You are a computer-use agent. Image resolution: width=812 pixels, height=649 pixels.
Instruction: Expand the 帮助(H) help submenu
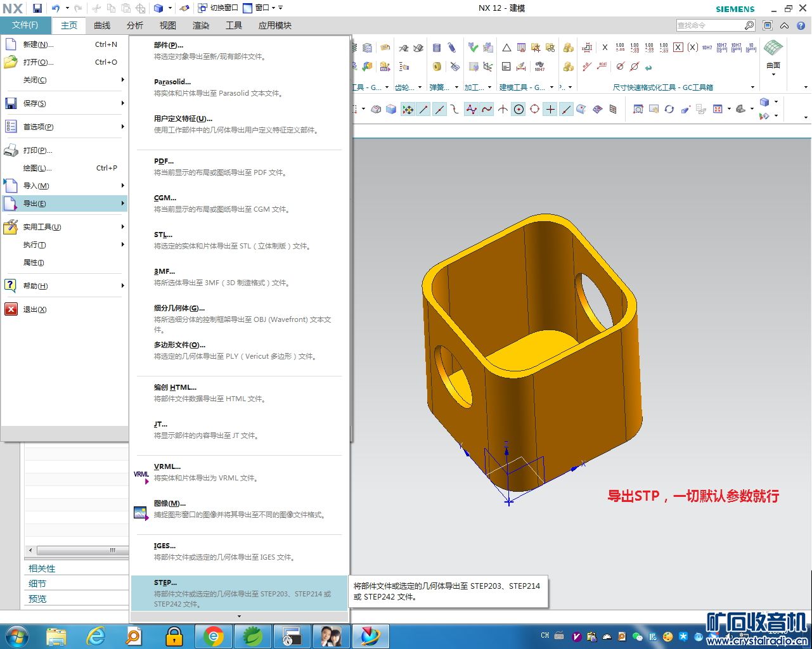coord(63,286)
